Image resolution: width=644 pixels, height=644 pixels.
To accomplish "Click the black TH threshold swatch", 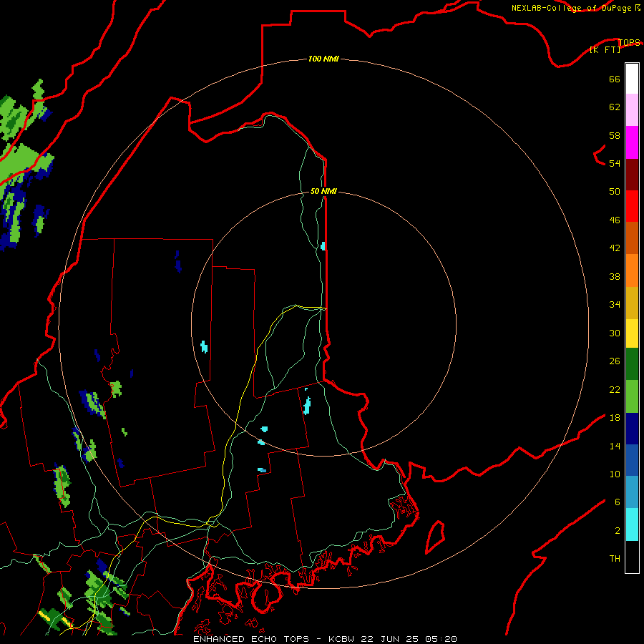I will 632,557.
